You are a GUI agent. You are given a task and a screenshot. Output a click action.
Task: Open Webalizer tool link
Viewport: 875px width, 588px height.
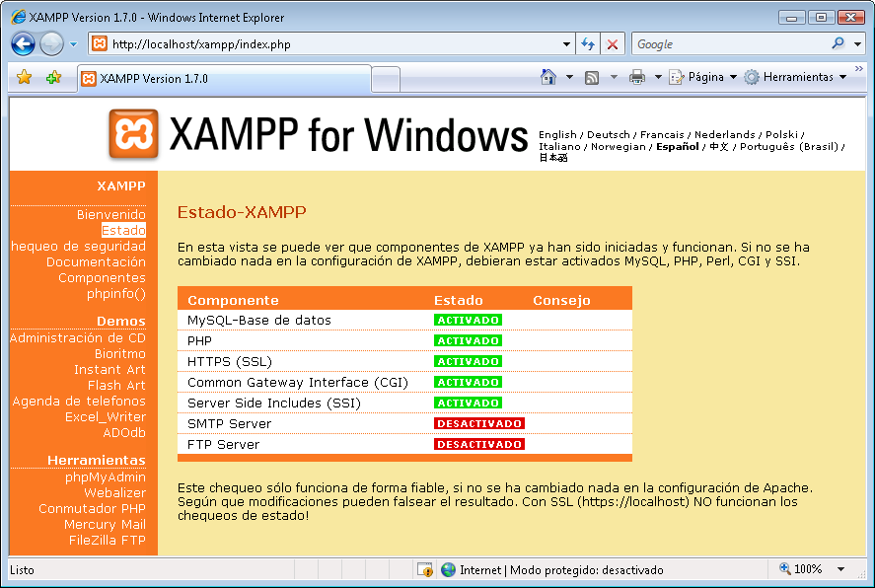114,492
